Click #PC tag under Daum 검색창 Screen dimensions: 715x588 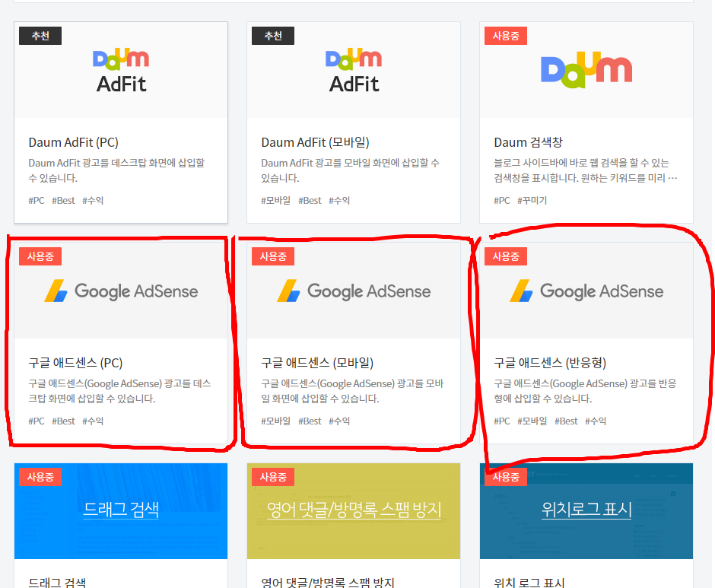[x=502, y=200]
